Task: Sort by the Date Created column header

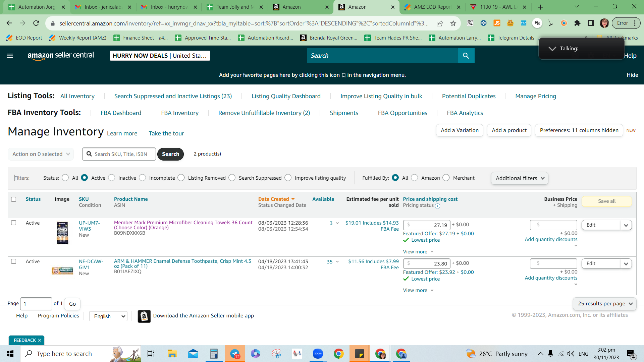Action: tap(273, 199)
